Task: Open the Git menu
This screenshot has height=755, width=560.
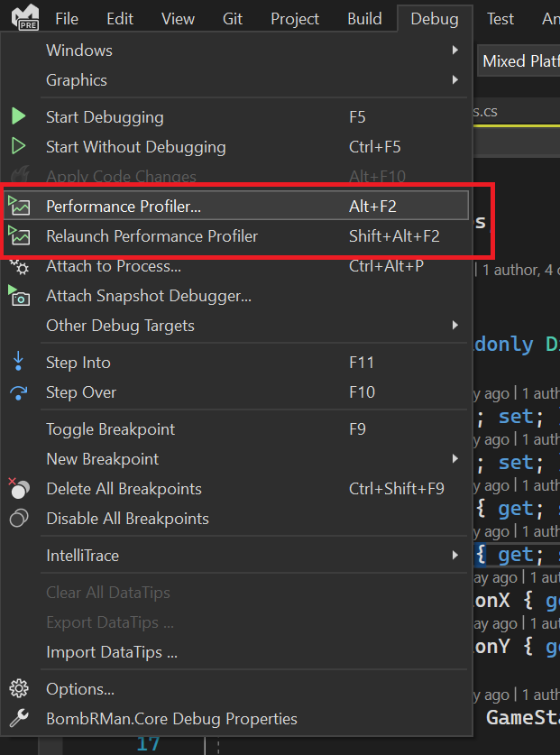Action: [232, 18]
